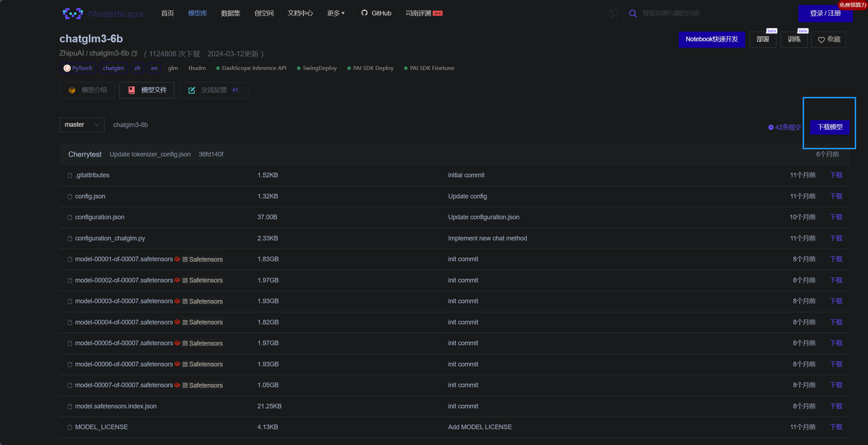The width and height of the screenshot is (868, 445).
Task: Toggle the language globe icon
Action: (x=613, y=14)
